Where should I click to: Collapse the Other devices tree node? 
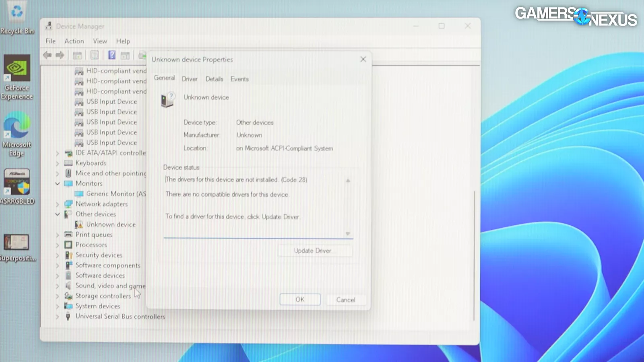click(x=58, y=214)
